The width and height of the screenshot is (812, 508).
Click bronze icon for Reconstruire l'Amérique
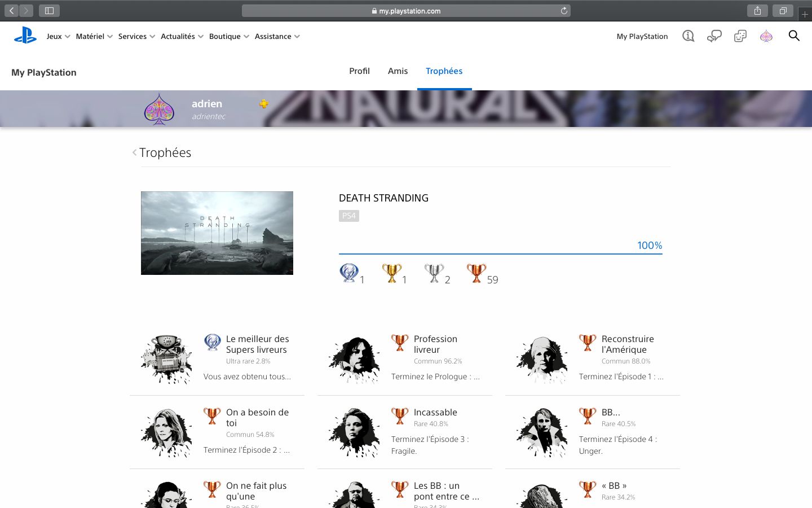[x=588, y=342]
